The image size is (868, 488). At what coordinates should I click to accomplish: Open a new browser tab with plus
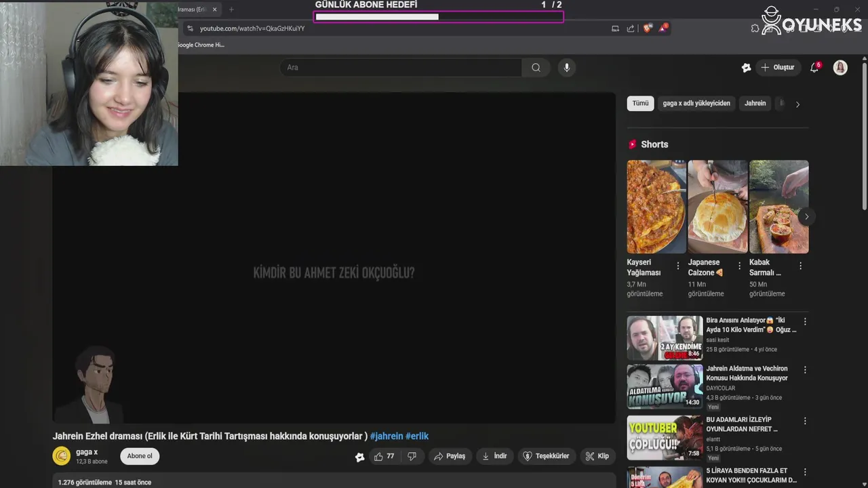[231, 9]
